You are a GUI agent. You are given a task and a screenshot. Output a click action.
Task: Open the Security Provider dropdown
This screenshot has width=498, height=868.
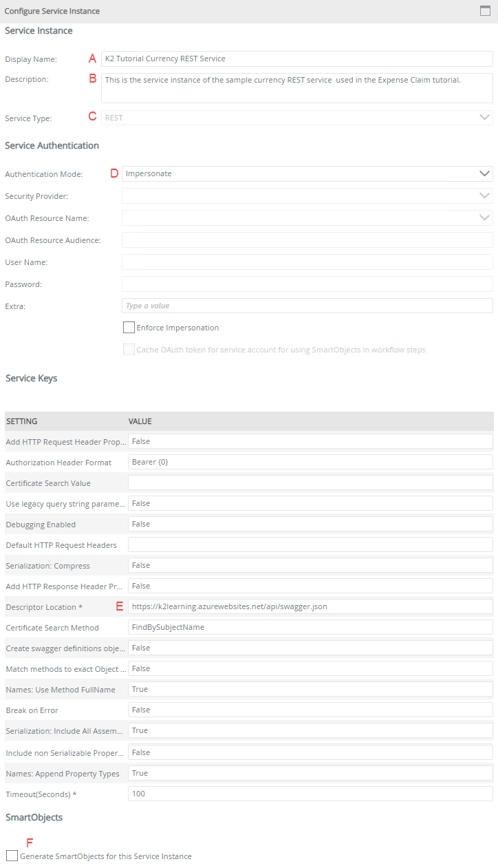(307, 195)
